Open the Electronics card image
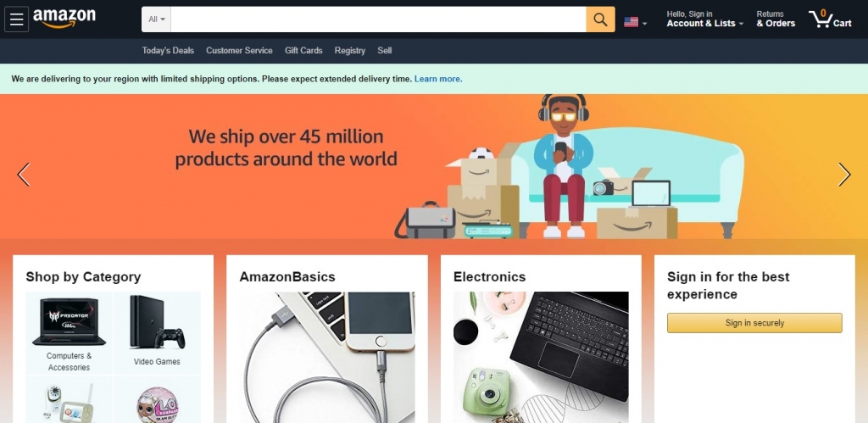The width and height of the screenshot is (868, 423). [541, 357]
